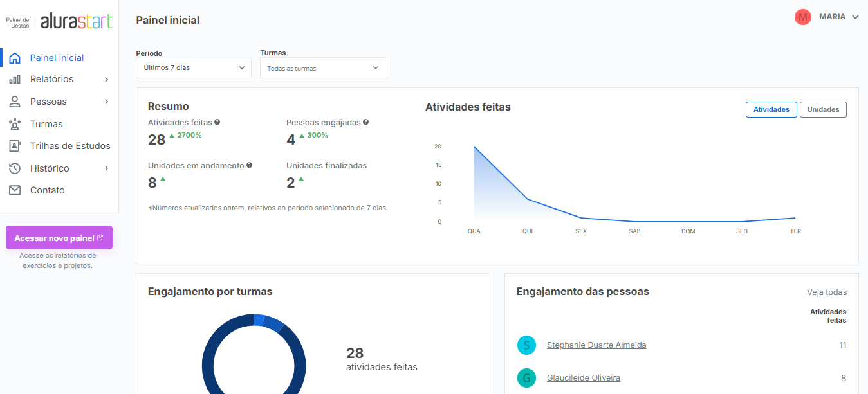Click the Histórico clock icon
Image resolution: width=868 pixels, height=394 pixels.
point(15,168)
